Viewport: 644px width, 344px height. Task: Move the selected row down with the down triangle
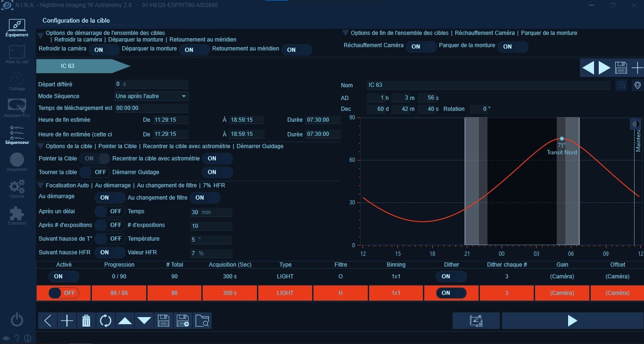pyautogui.click(x=144, y=321)
